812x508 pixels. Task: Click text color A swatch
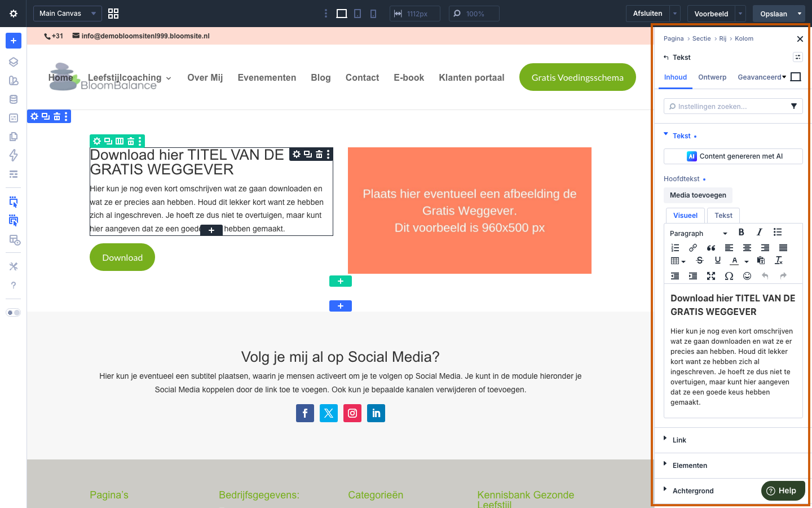pos(734,261)
